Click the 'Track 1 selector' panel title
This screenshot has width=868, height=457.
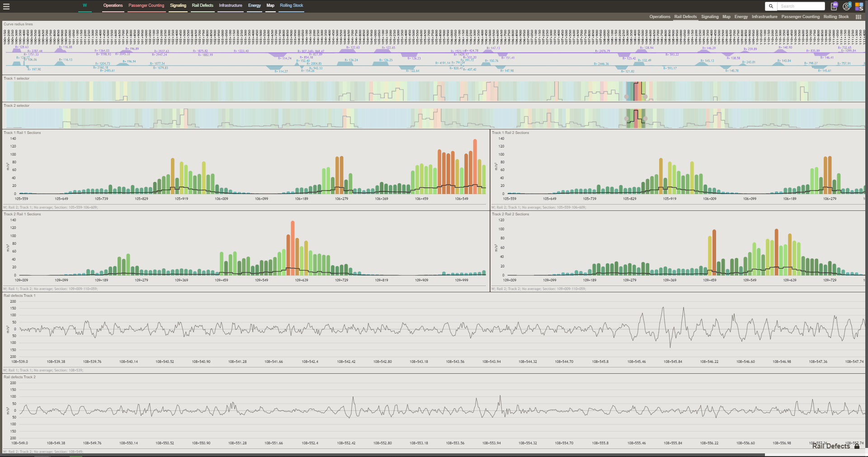coord(16,78)
